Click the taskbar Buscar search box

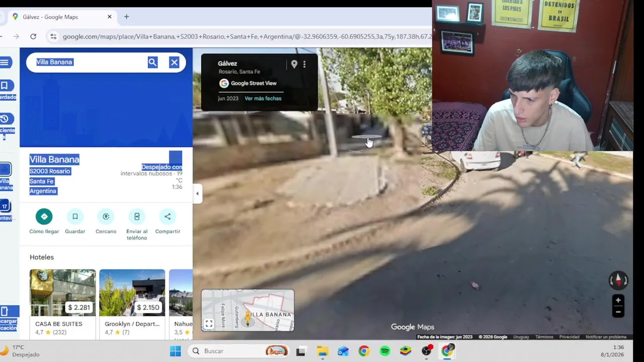(x=239, y=351)
